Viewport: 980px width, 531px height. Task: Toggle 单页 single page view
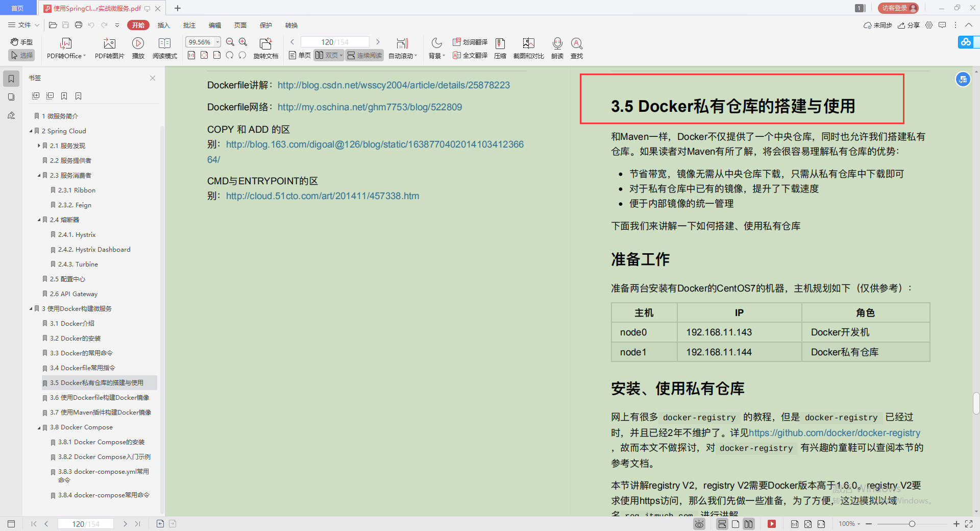click(300, 55)
